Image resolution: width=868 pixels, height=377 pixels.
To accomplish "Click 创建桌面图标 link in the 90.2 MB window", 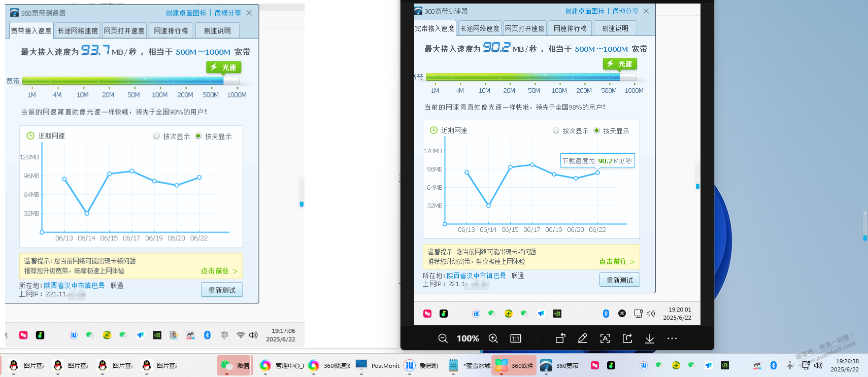I will [x=585, y=11].
